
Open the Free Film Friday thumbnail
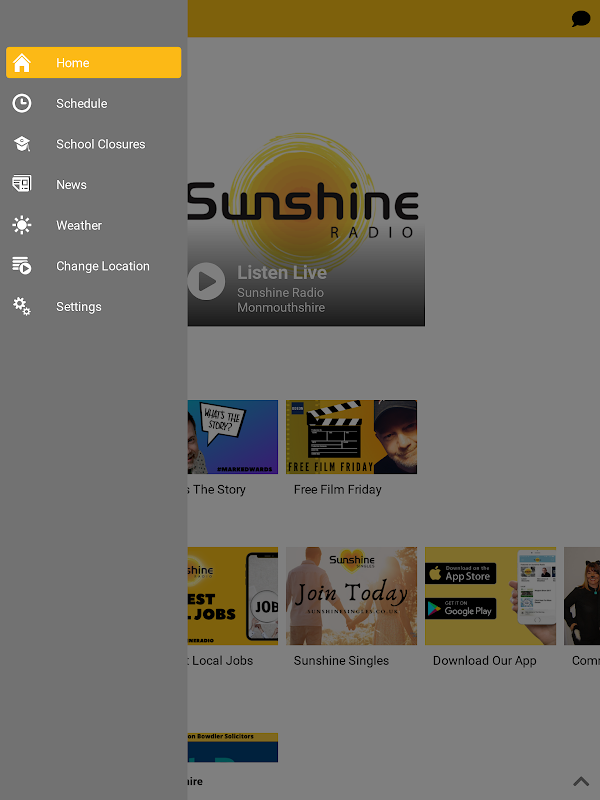(x=352, y=437)
